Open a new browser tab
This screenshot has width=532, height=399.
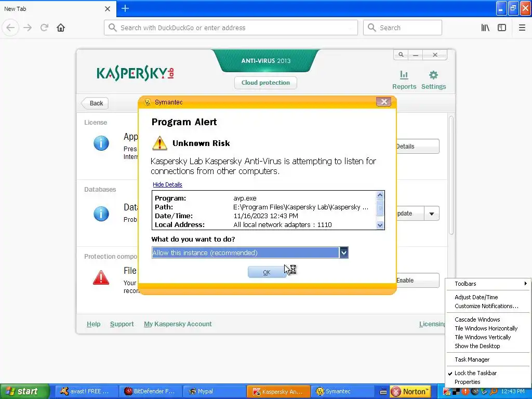125,8
